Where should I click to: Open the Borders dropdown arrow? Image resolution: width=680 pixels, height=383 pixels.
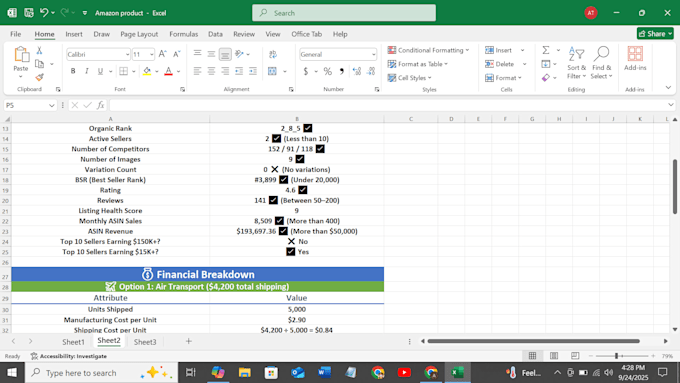[x=134, y=71]
